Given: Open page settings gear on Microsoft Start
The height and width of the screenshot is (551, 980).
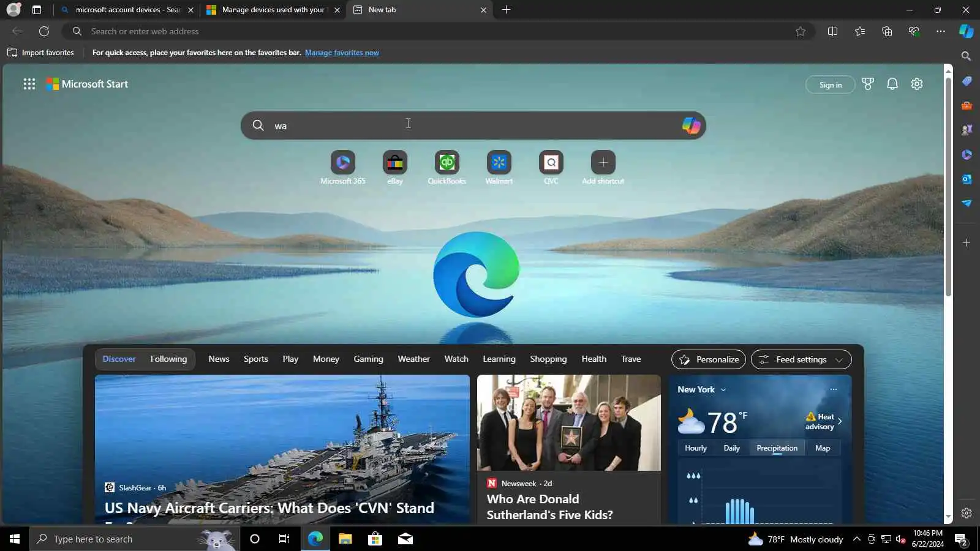Looking at the screenshot, I should point(917,84).
